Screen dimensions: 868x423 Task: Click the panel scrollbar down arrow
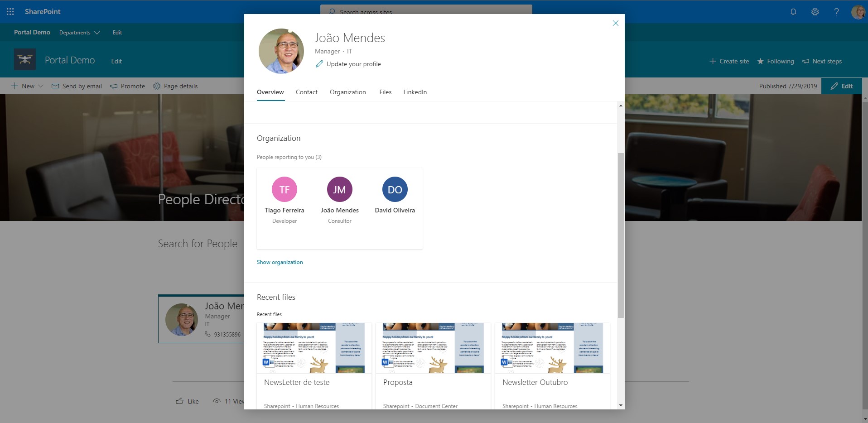[621, 405]
